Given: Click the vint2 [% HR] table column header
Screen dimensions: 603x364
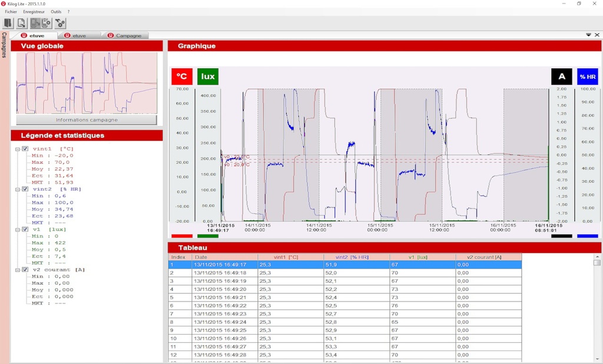Looking at the screenshot, I should click(357, 257).
